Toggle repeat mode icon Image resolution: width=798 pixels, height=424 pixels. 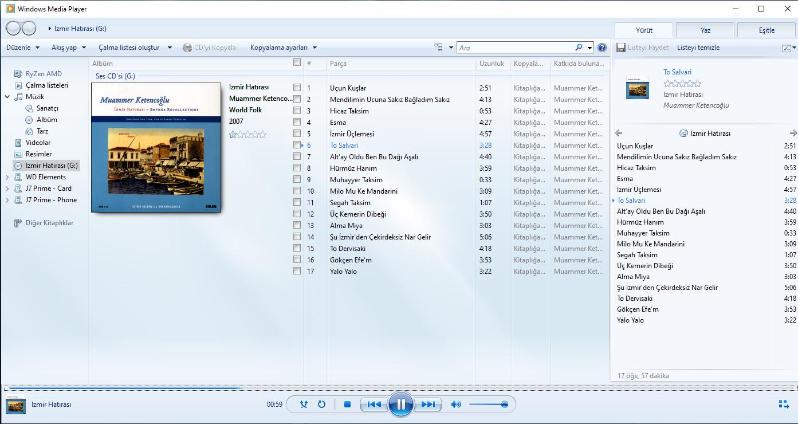click(x=321, y=404)
